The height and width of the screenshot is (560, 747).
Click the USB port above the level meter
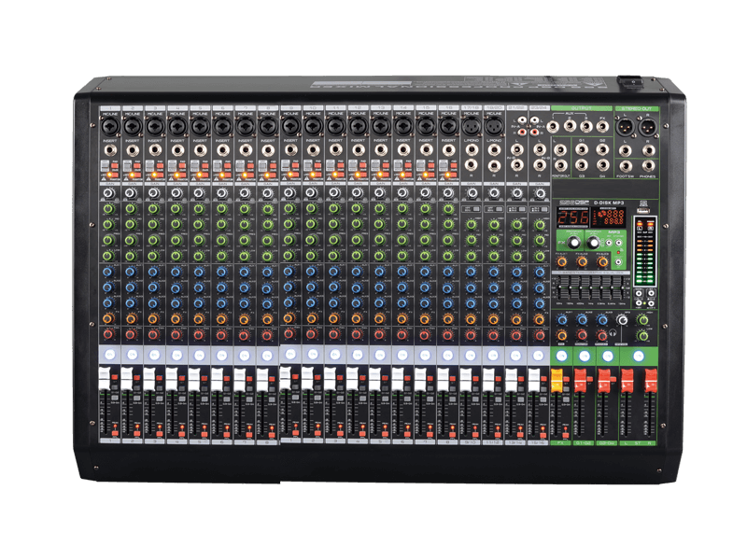pos(645,210)
